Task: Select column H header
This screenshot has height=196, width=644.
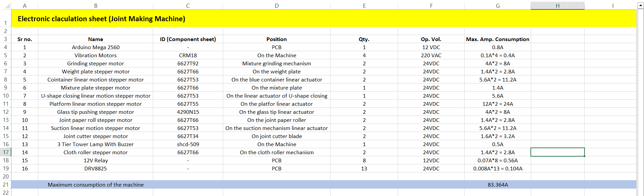Action: 557,5
